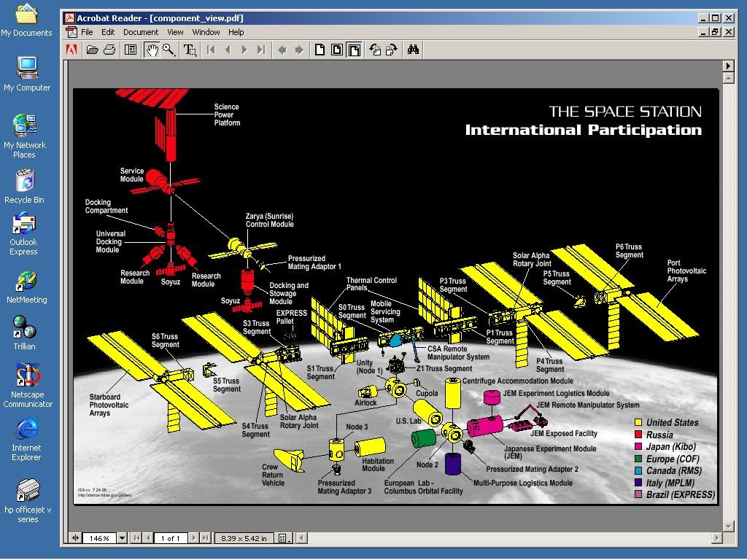The image size is (747, 560).
Task: Click the Adobe logo toolbar icon
Action: pos(71,50)
